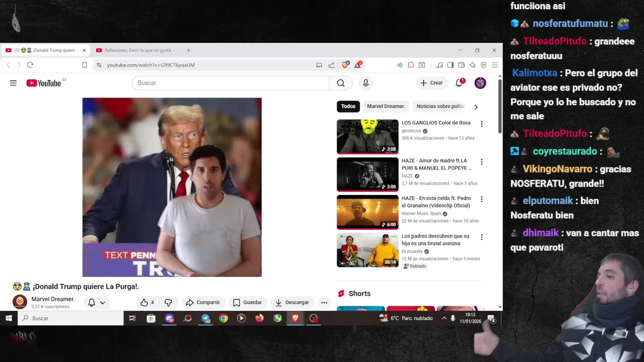
Task: Open options for HAZE En esta celda
Action: [x=481, y=200]
